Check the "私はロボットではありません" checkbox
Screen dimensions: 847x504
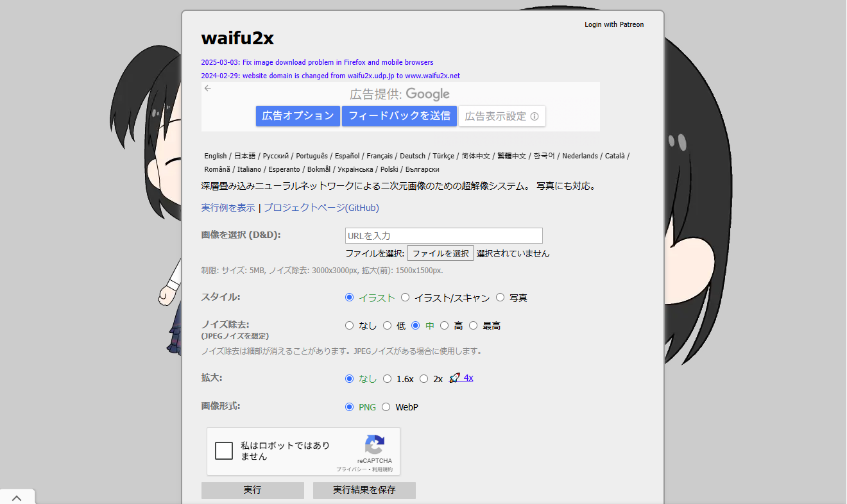click(224, 451)
